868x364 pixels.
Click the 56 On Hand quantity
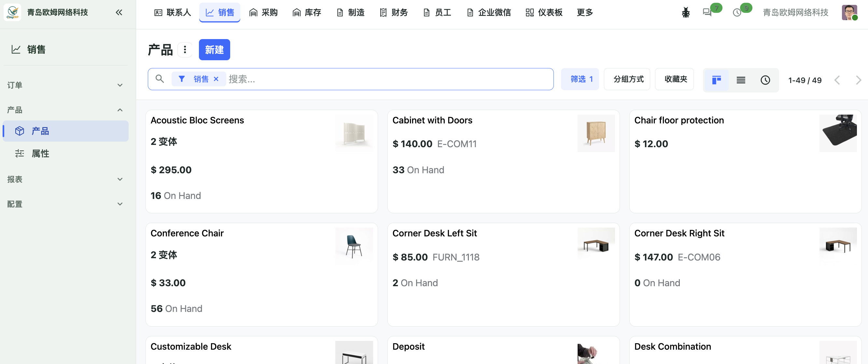click(176, 308)
